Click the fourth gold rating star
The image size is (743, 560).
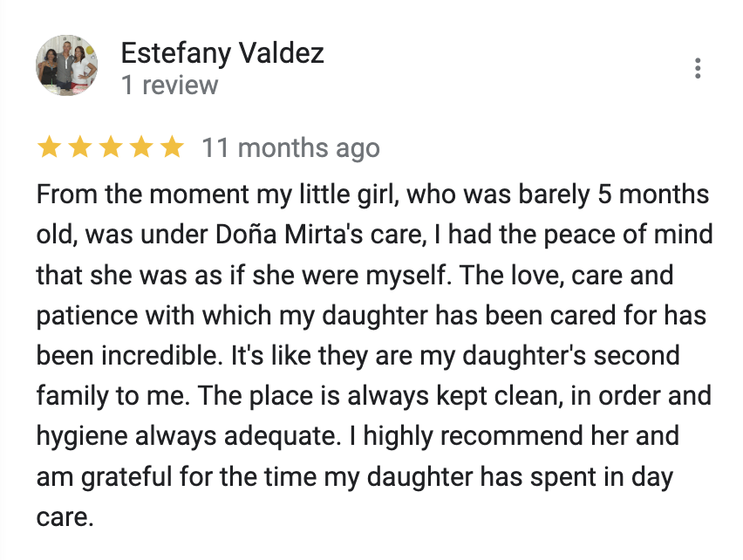[x=141, y=148]
